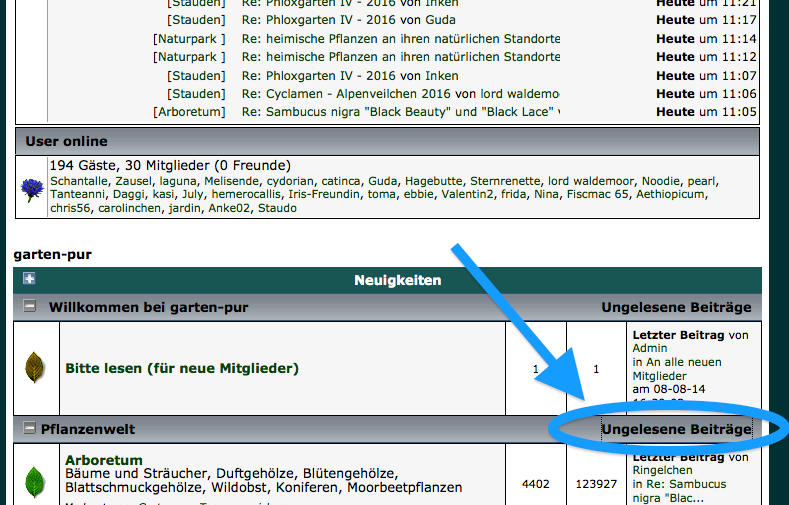The height and width of the screenshot is (505, 789).
Task: Open the Sambucus nigra "Black Beauty" recent post
Action: [400, 112]
